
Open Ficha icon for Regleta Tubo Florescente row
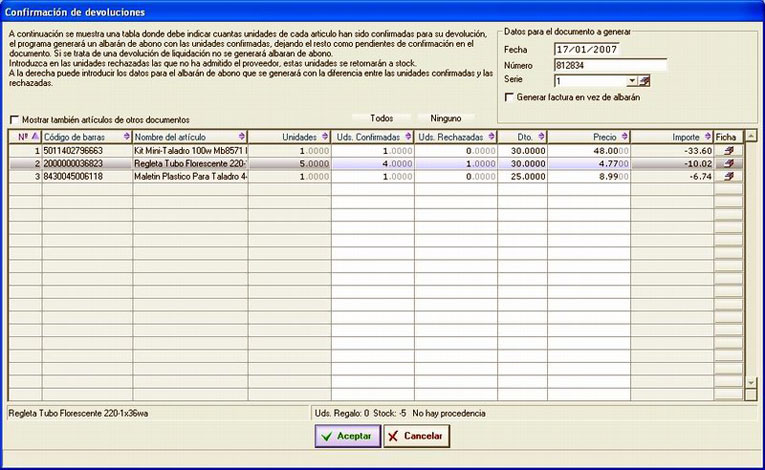pos(729,163)
